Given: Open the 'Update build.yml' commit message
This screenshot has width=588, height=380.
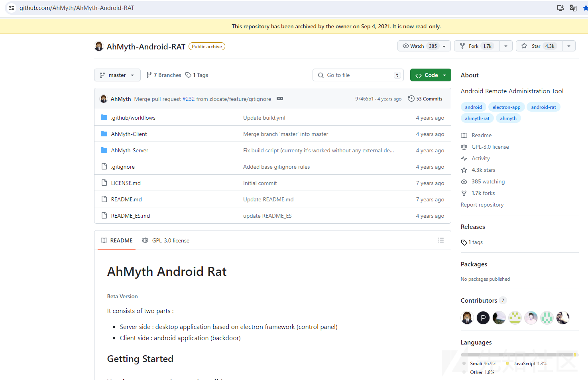Looking at the screenshot, I should [264, 118].
